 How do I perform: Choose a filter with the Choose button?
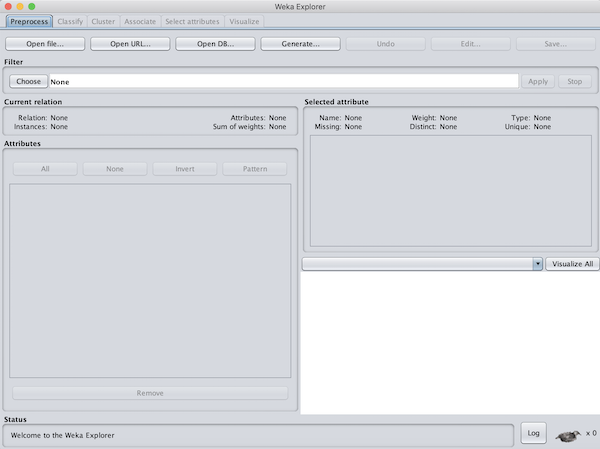[x=28, y=81]
